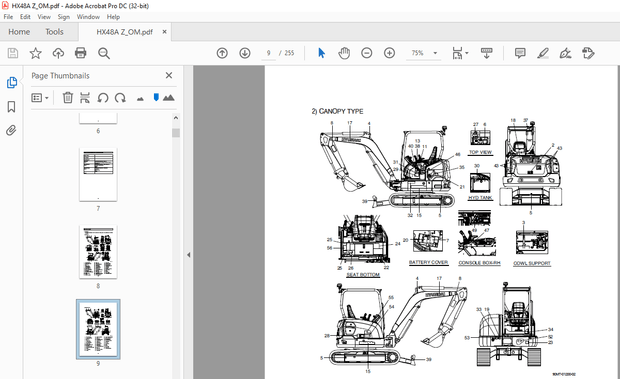Add a comment with speech bubble icon
The height and width of the screenshot is (379, 620).
click(x=520, y=53)
